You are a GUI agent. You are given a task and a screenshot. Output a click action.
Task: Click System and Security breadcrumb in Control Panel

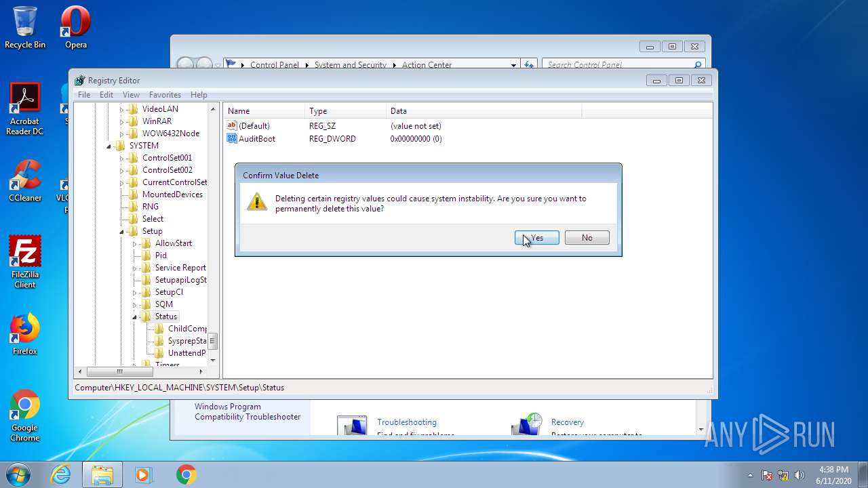tap(351, 65)
